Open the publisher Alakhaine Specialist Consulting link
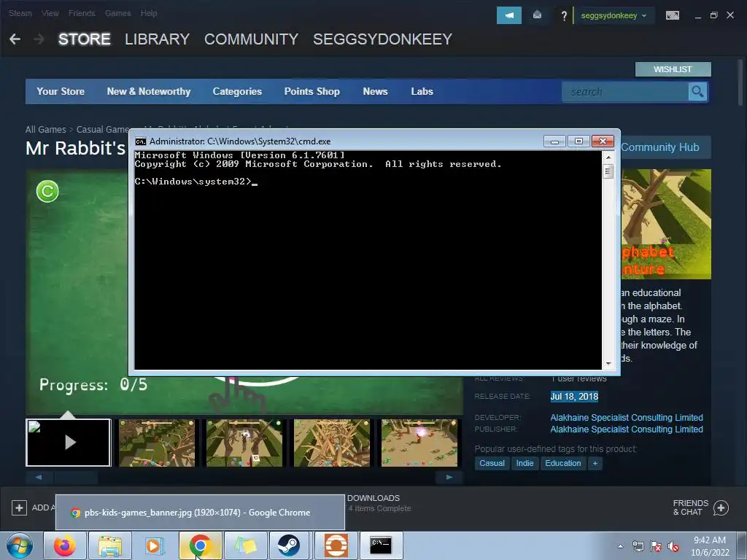 tap(627, 429)
